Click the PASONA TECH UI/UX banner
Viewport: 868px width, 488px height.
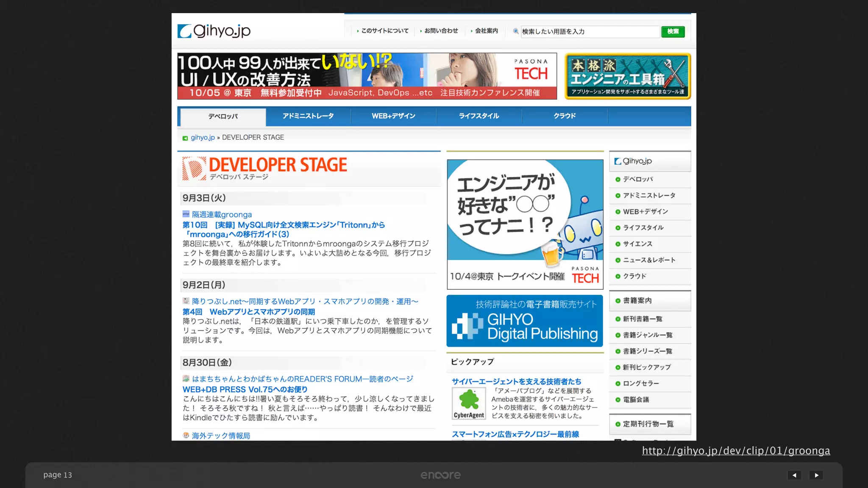367,76
